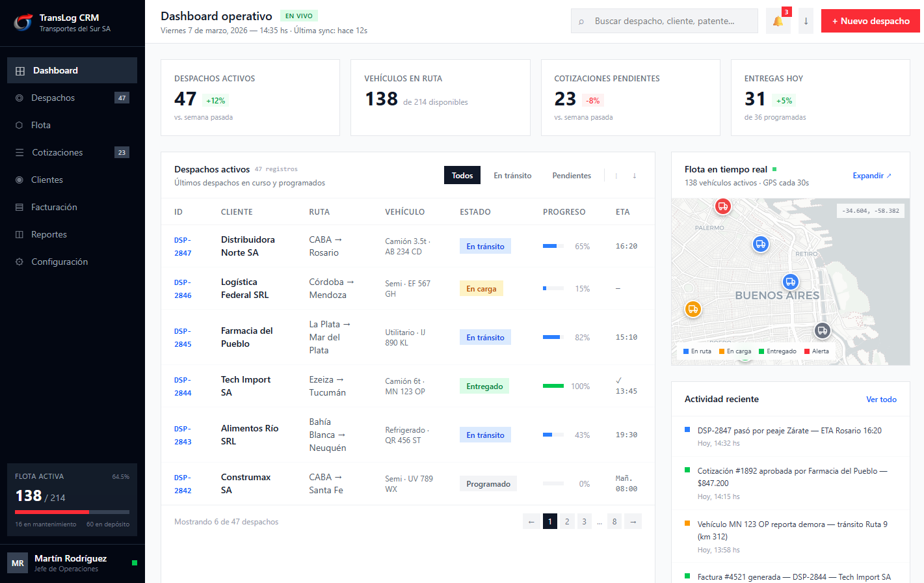Open DSP-2844 dispatch details
Viewport: 924px width, 583px height.
[x=182, y=386]
